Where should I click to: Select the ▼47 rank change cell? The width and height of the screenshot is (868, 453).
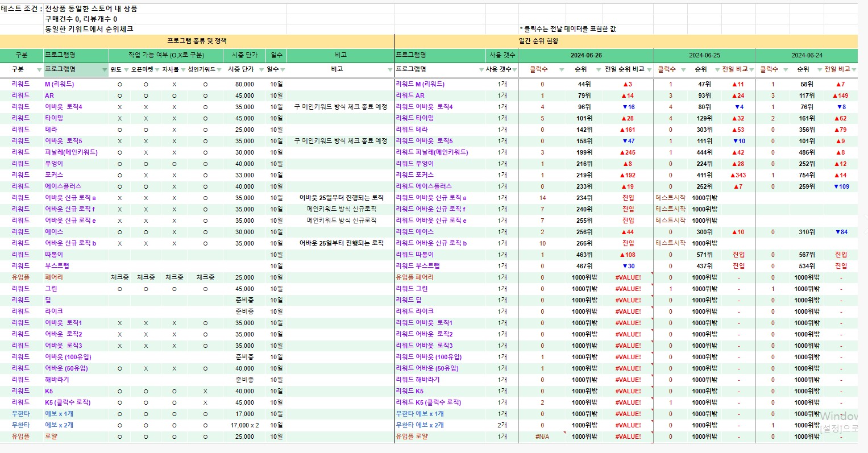click(628, 141)
